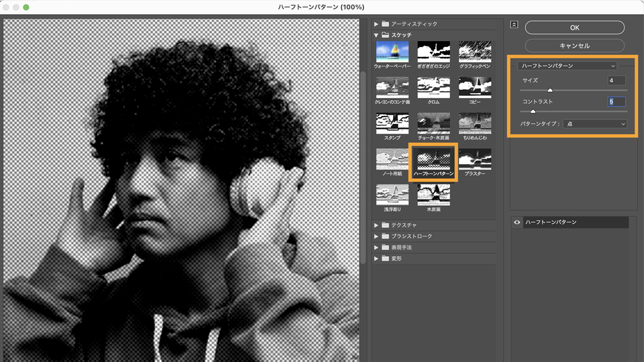Image resolution: width=644 pixels, height=362 pixels.
Task: Select the ぎざぎざのエッジ filter thumbnail
Action: tap(433, 52)
